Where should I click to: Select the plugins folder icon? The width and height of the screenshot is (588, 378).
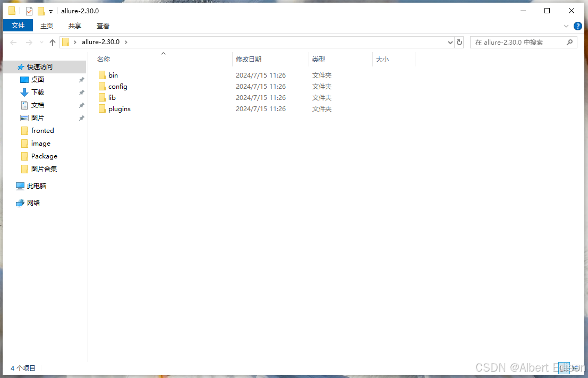pyautogui.click(x=102, y=109)
